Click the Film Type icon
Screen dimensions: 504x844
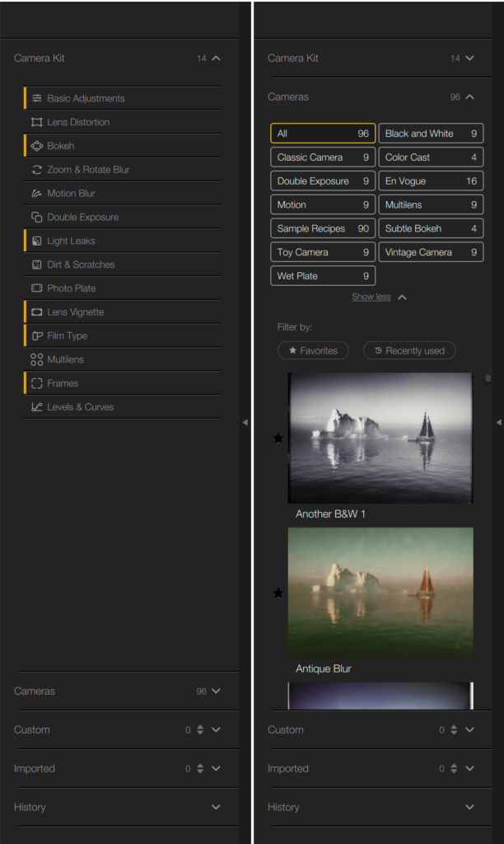(x=36, y=335)
